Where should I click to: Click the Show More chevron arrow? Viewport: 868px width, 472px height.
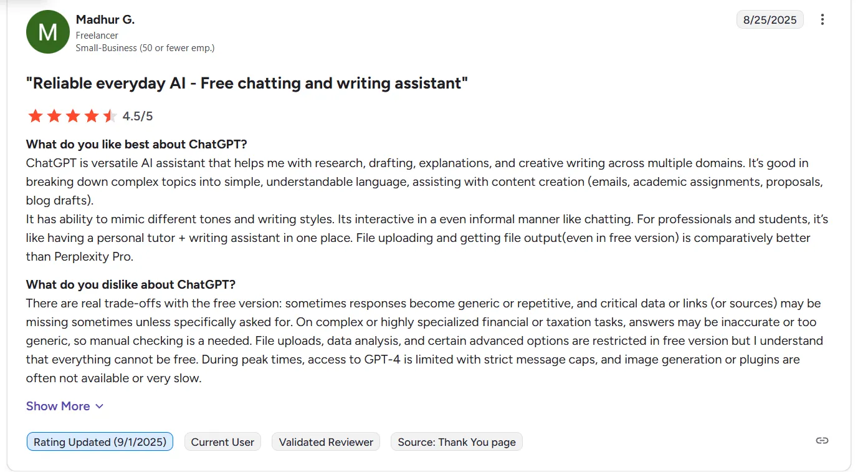99,407
